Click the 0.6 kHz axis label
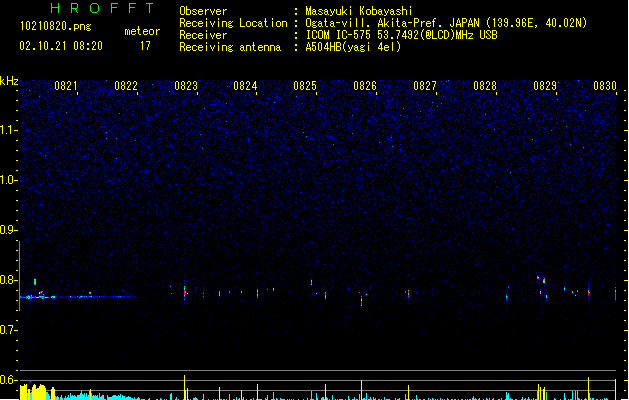The width and height of the screenshot is (629, 400). click(8, 380)
